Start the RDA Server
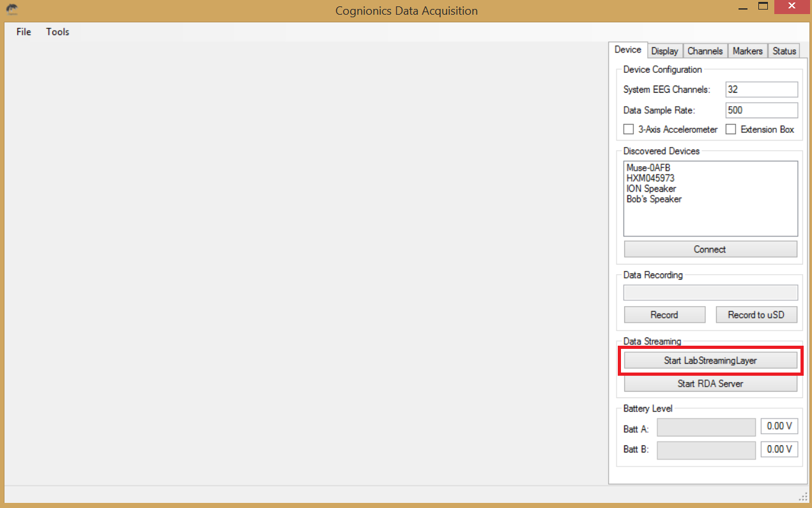812x508 pixels. tap(710, 384)
